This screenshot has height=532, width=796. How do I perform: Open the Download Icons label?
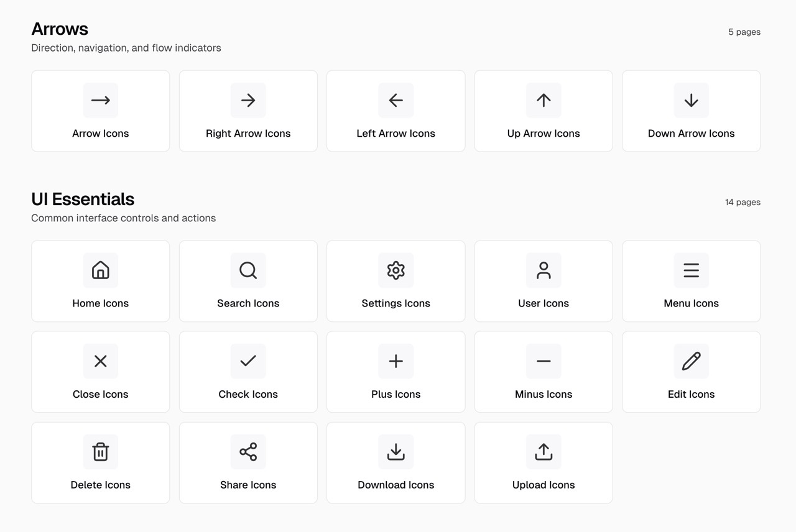point(396,485)
